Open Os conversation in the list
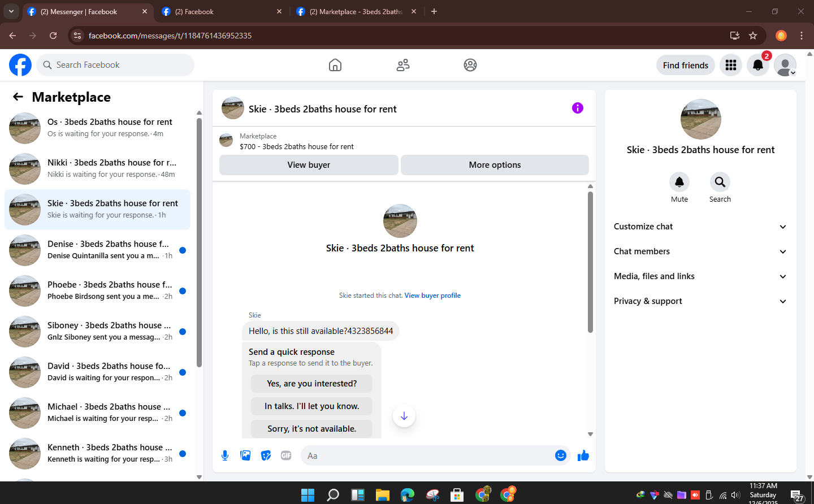814x504 pixels. 97,128
